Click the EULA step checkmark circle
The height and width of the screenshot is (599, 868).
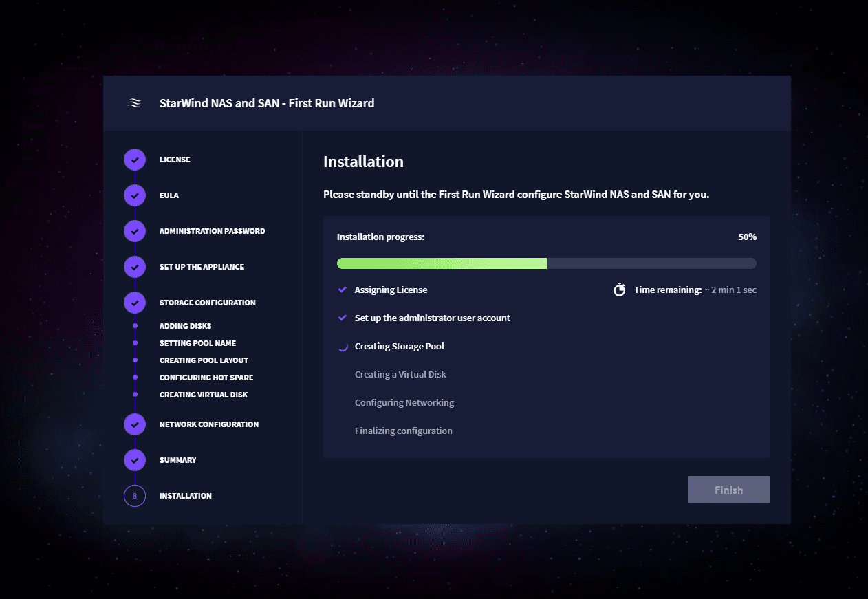tap(135, 195)
